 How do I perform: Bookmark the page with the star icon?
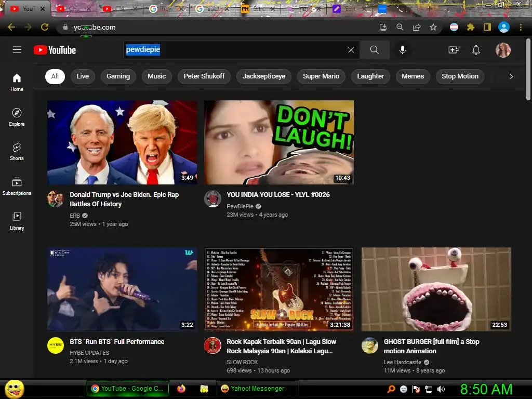(x=433, y=27)
